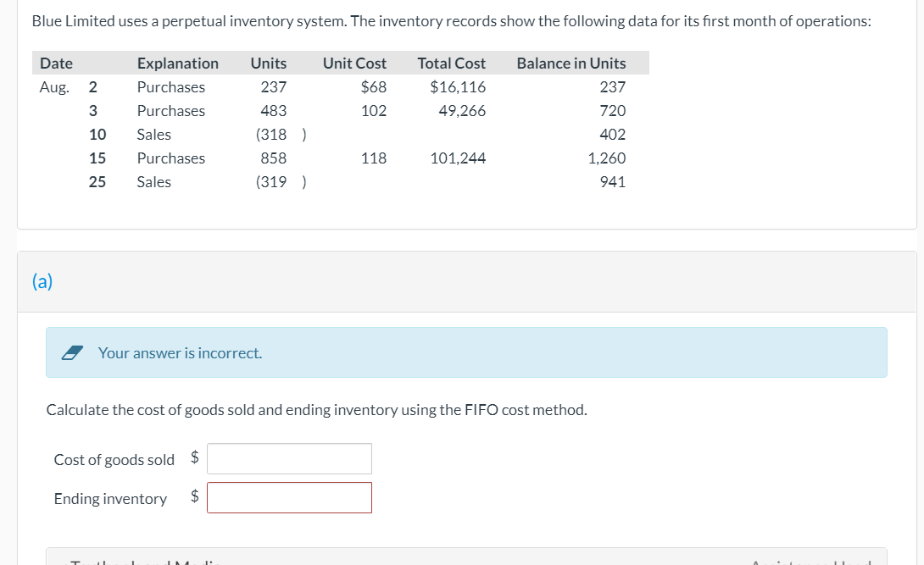This screenshot has height=565, width=924.
Task: Click the eraser icon beside incorrect answer message
Action: coord(73,353)
